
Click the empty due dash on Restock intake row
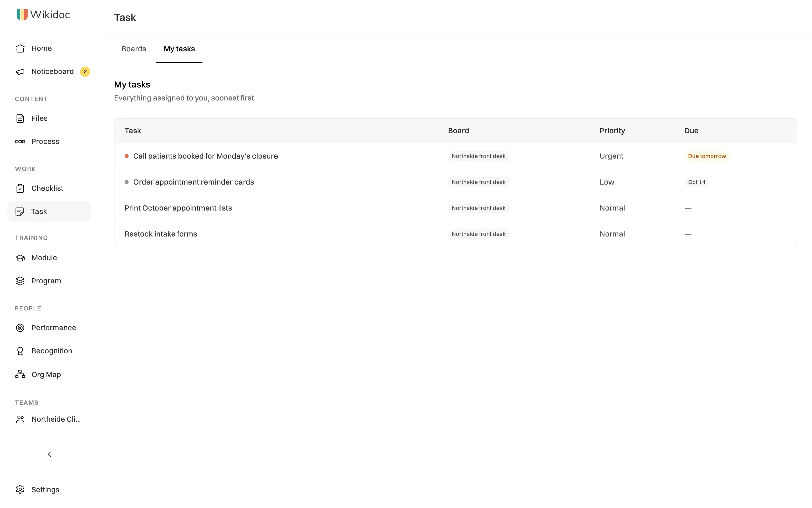(x=688, y=234)
